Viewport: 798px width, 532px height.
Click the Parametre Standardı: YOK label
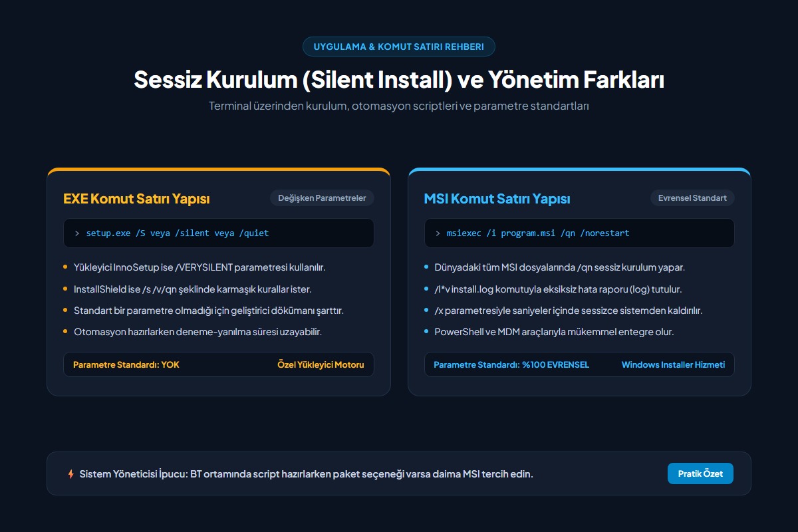point(126,364)
